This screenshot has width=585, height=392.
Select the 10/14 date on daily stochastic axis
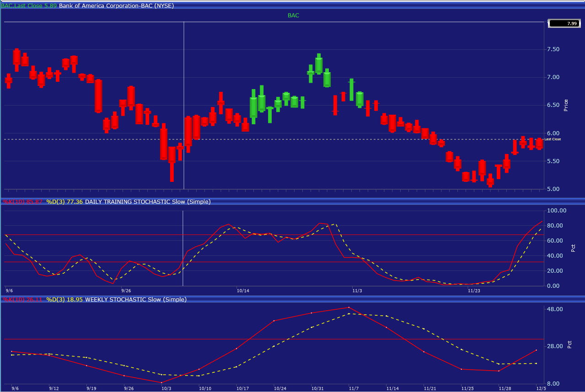pos(243,291)
